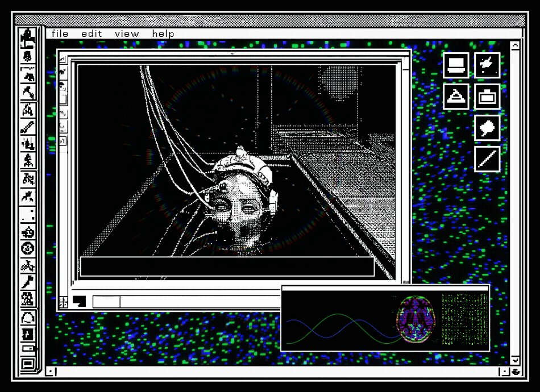
Task: Select the briefcase box icon
Action: point(487,97)
